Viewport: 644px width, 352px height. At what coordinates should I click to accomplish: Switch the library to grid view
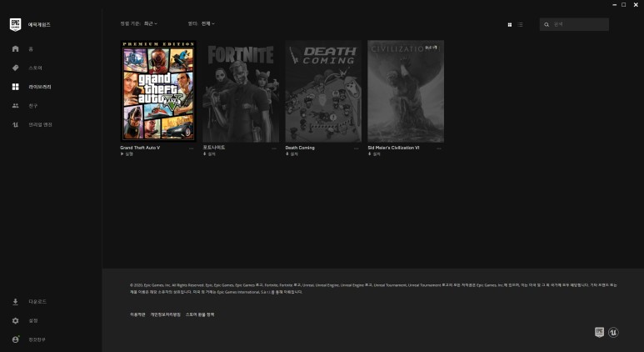coord(510,25)
